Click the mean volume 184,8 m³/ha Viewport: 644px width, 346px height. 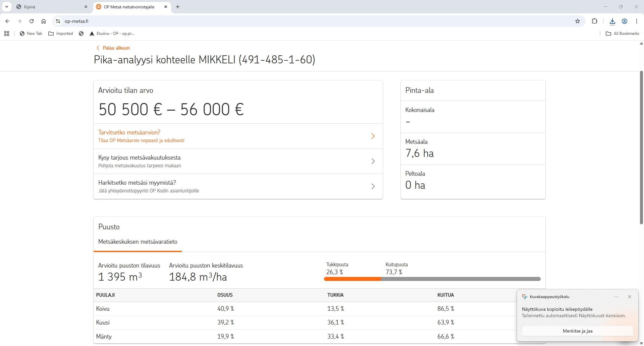tap(198, 277)
